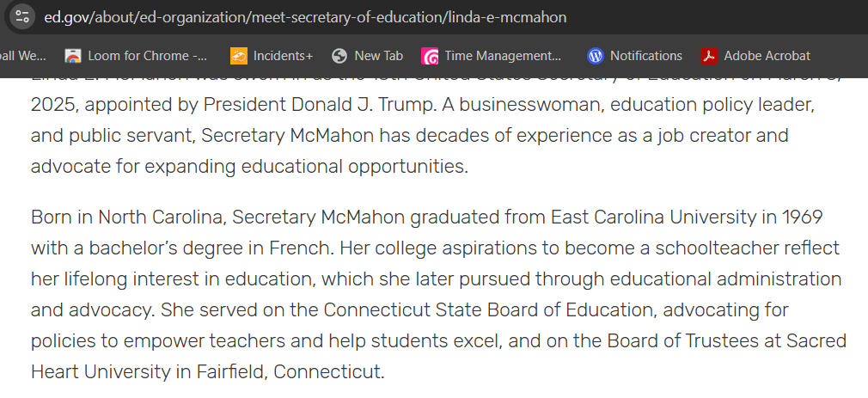868x398 pixels.
Task: Click the site information icon in address bar
Action: point(22,16)
